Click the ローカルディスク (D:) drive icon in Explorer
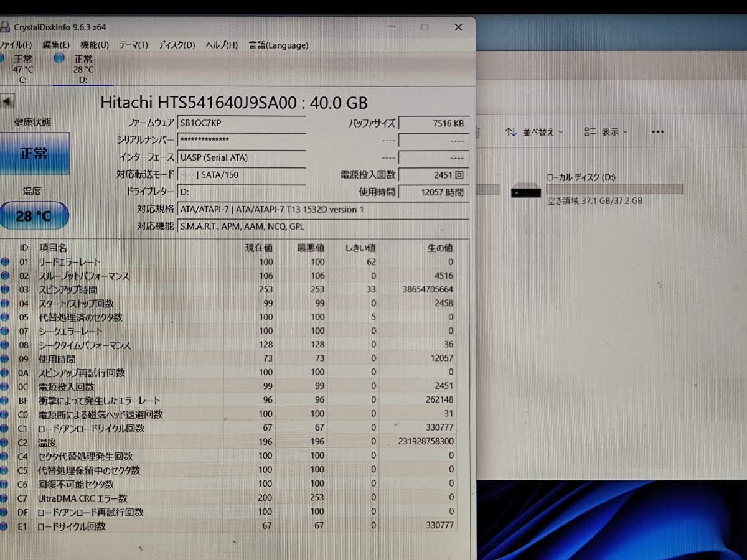 (x=526, y=192)
